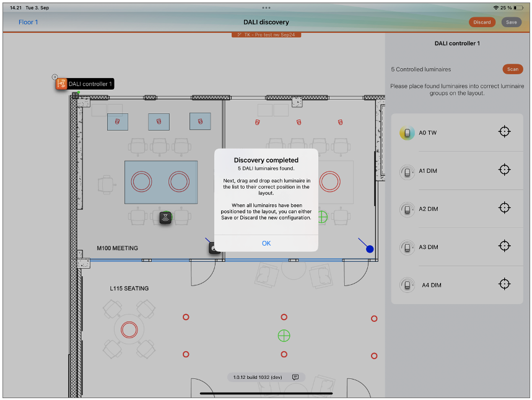Identify A3 DIM using its crosshair icon
Image resolution: width=532 pixels, height=400 pixels.
click(505, 246)
